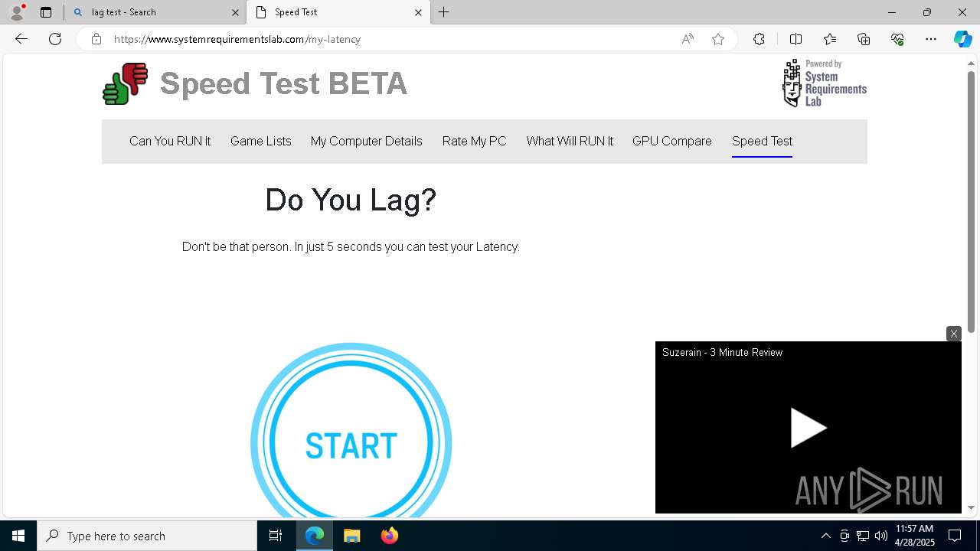Open the Windows Start menu
980x551 pixels.
tap(18, 536)
